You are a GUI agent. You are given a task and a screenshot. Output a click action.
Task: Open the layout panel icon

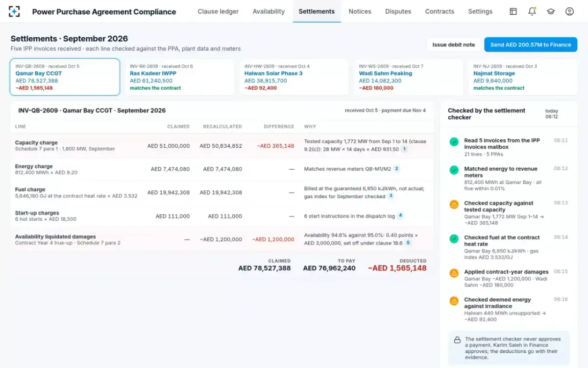click(513, 11)
